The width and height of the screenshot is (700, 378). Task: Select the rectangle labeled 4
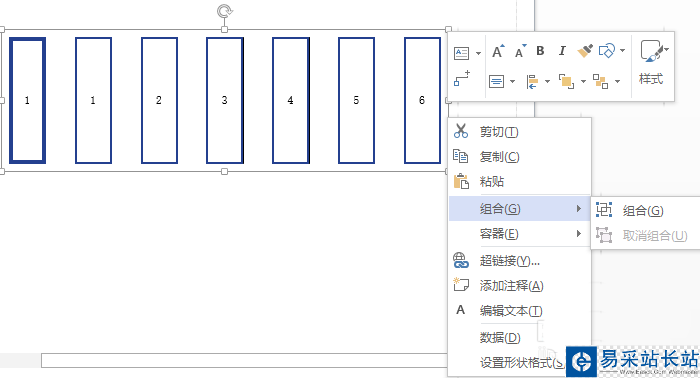tap(291, 100)
